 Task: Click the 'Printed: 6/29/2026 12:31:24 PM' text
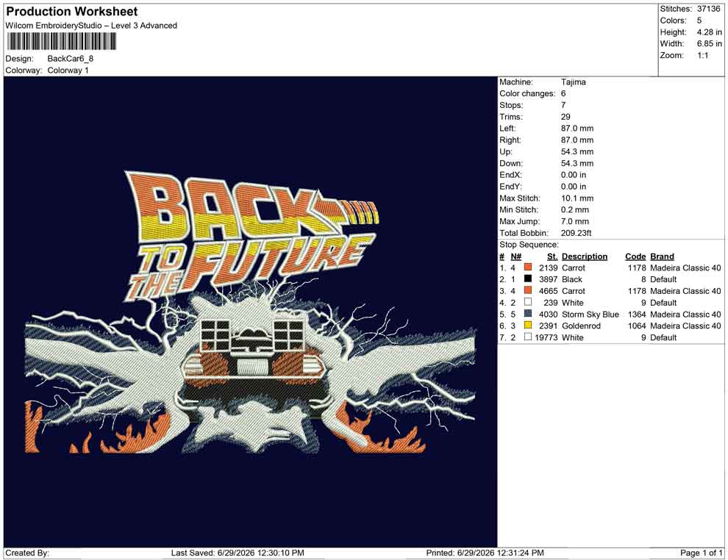coord(485,553)
